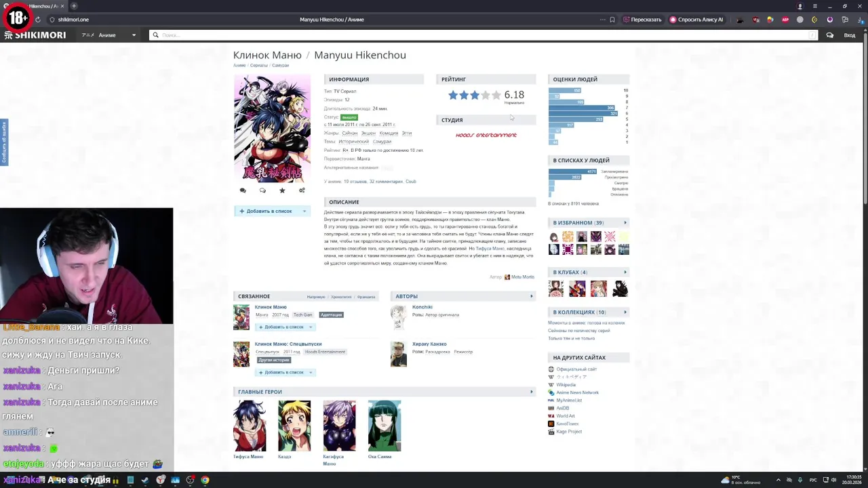
Task: Expand the Главные герои section arrow
Action: point(532,392)
